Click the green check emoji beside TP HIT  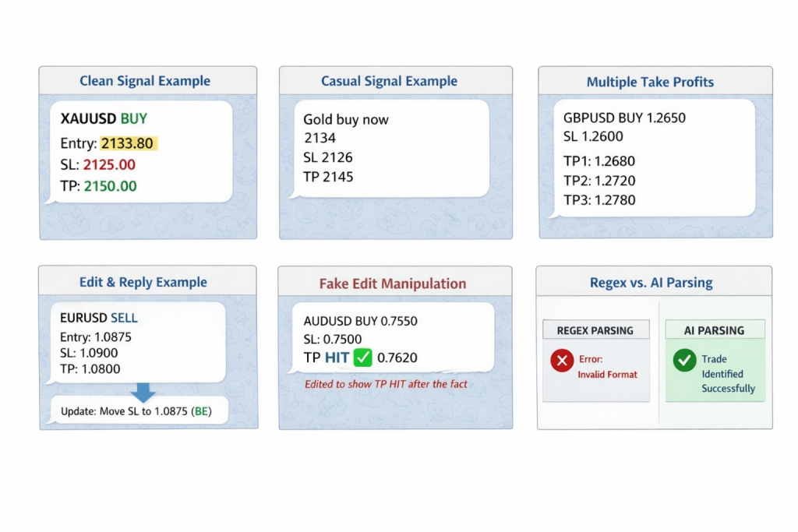(362, 358)
